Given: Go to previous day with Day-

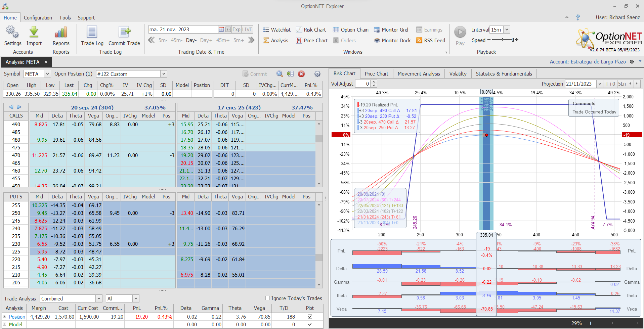Looking at the screenshot, I should point(191,40).
